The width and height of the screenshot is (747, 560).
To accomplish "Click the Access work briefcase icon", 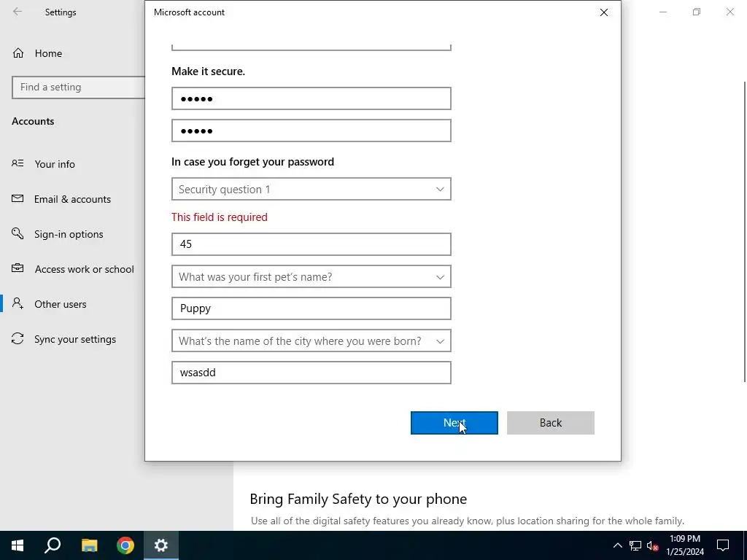I will click(x=18, y=268).
